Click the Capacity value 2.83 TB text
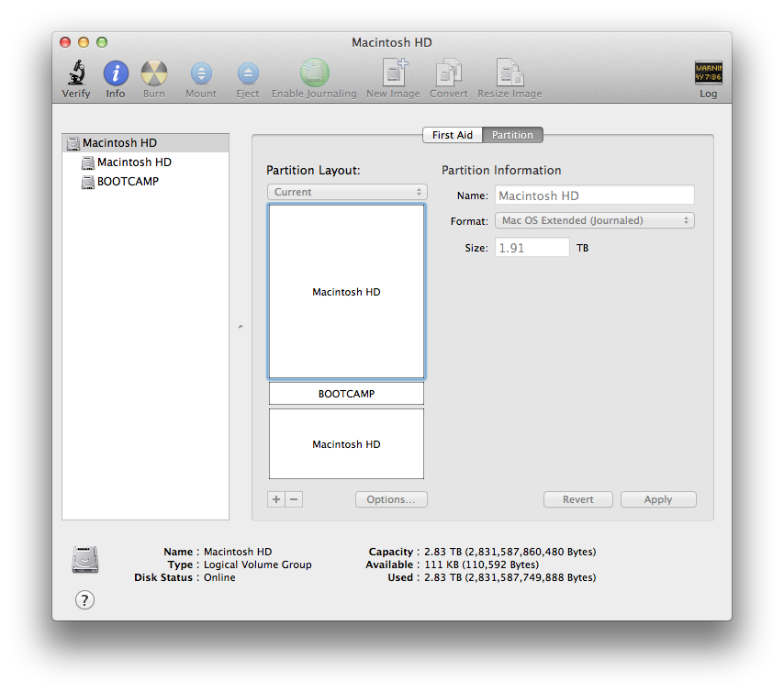 [510, 552]
